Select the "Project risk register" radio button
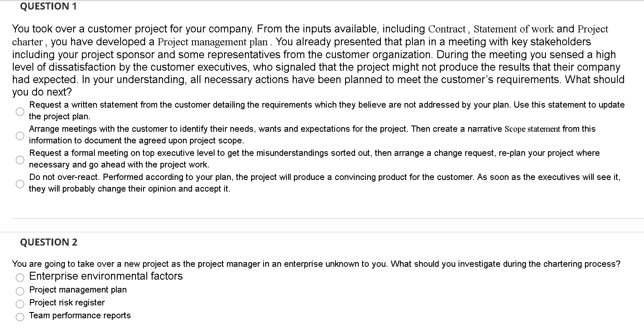 (20, 304)
